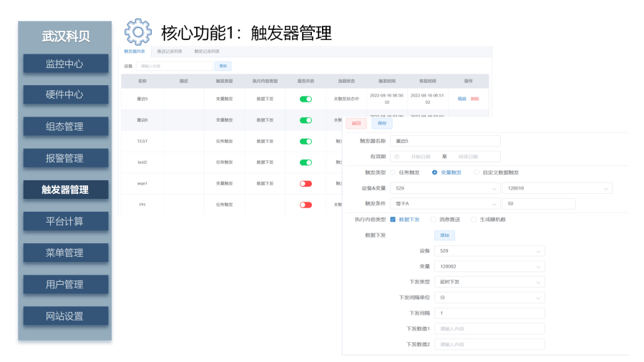Viewport: 644px width, 362px height.
Task: Open the 下发间隔单位 dropdown showing 分
Action: click(489, 298)
